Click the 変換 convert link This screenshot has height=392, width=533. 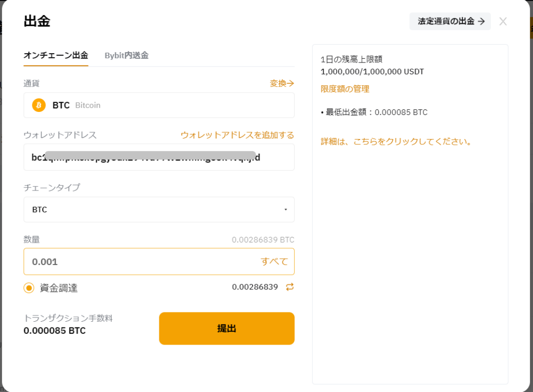pyautogui.click(x=282, y=83)
